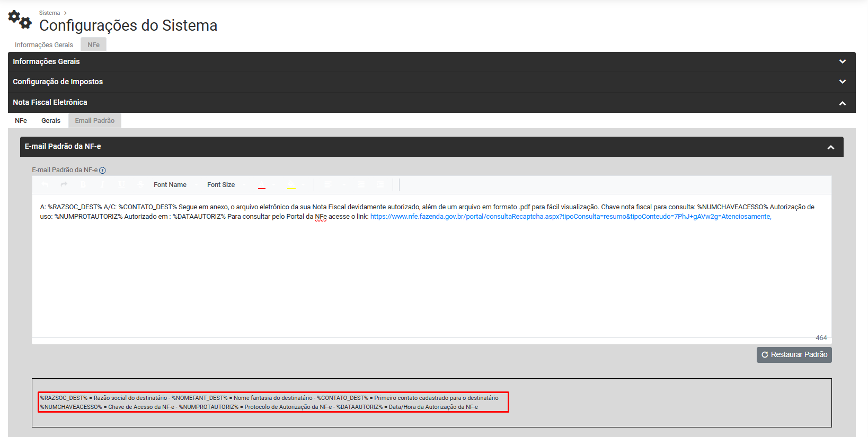
Task: Expand the Configuração de Impostos section
Action: point(842,82)
